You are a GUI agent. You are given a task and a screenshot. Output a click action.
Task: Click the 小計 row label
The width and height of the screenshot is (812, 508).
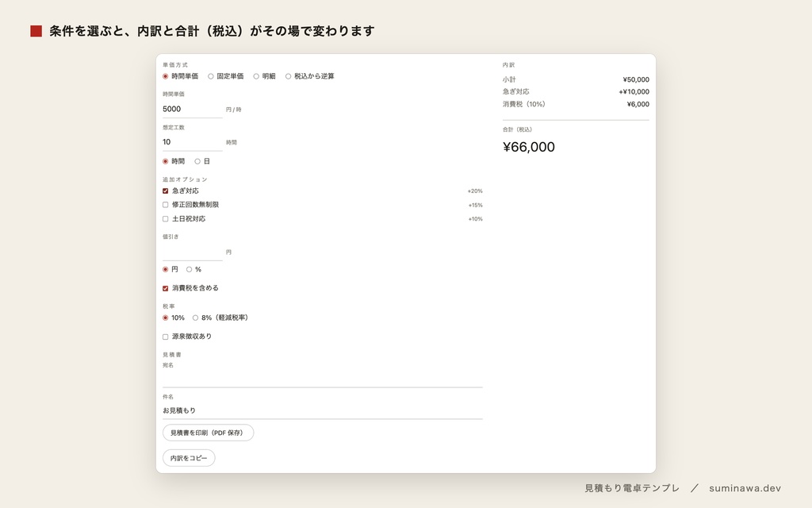click(x=509, y=80)
